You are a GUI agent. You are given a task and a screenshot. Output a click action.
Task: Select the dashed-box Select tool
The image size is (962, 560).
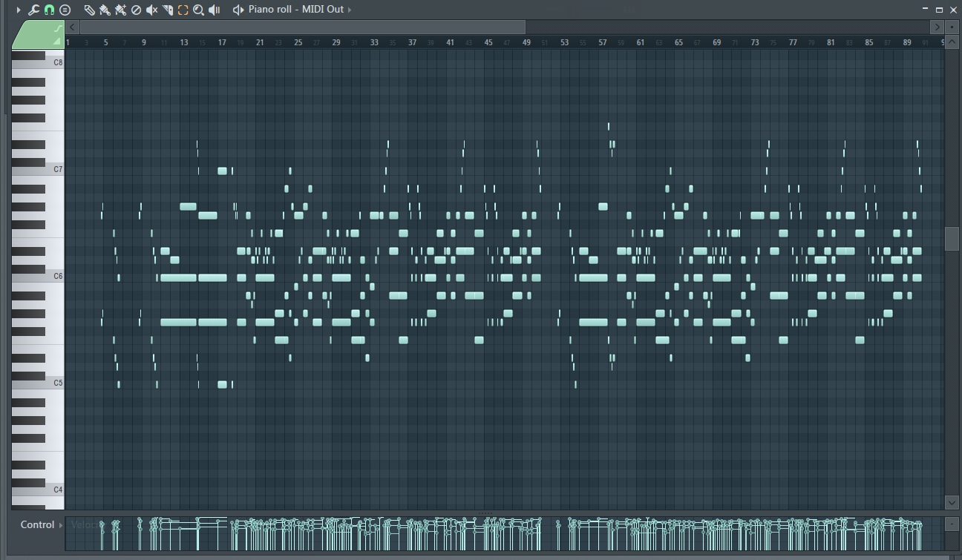pyautogui.click(x=183, y=10)
